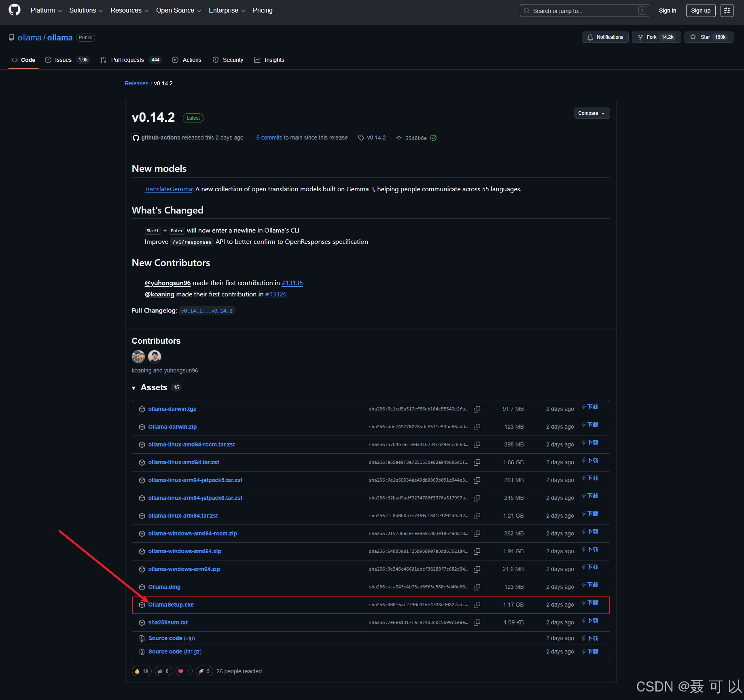Copy sha256 hash for ollama-darwin.tgz
744x700 pixels.
pos(477,409)
